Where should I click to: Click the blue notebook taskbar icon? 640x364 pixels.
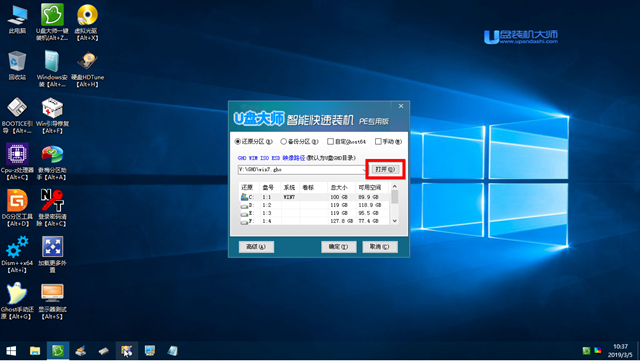[x=173, y=351]
